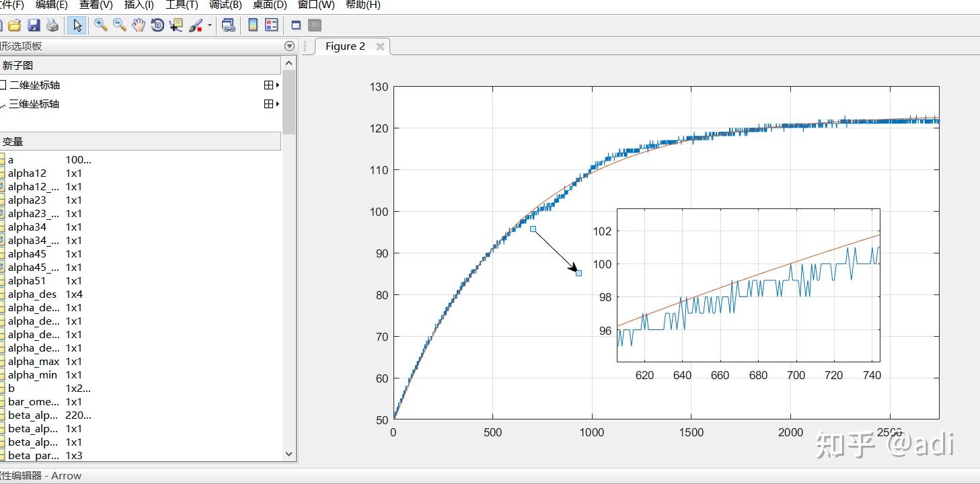Insert a colorbar from the toolbar
980x484 pixels.
coord(253,26)
